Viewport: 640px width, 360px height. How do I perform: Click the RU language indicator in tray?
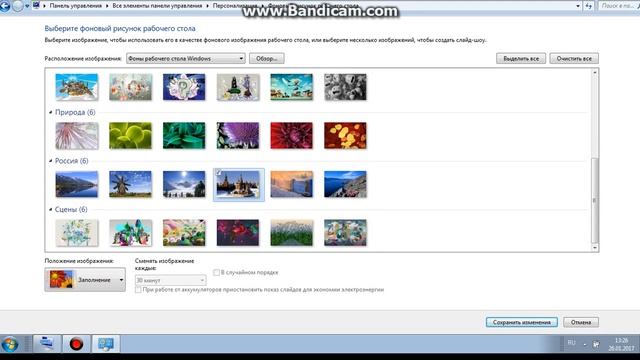coord(571,343)
